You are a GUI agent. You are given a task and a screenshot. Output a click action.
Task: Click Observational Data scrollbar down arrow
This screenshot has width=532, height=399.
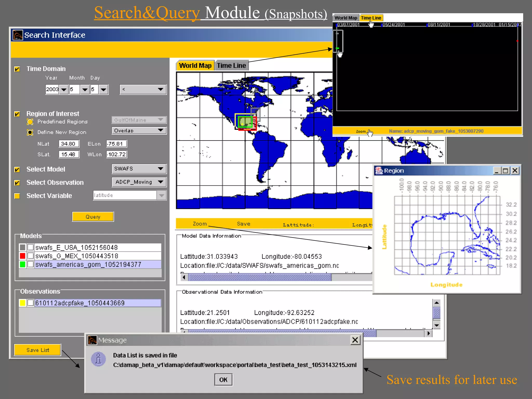coord(437,325)
